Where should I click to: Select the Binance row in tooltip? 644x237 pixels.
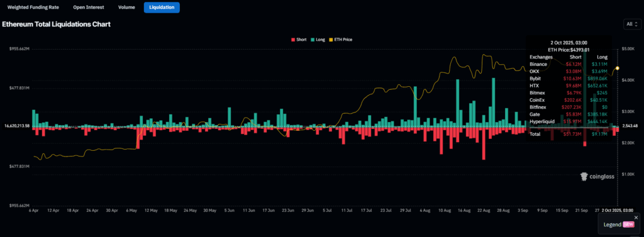pos(569,65)
